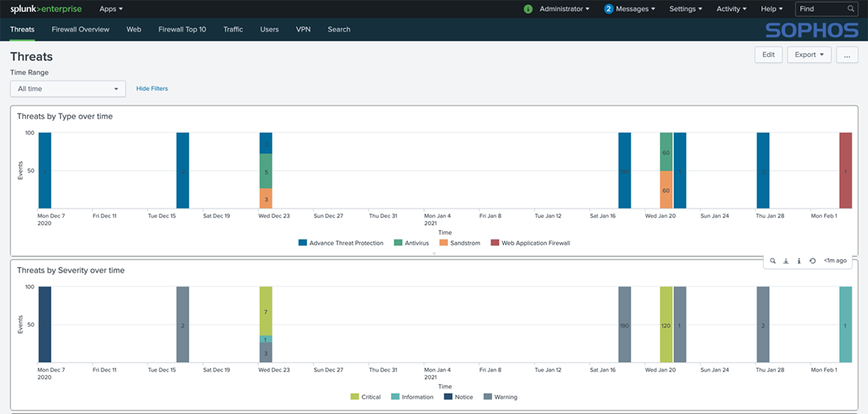The height and width of the screenshot is (414, 868).
Task: Expand the All time range dropdown
Action: point(68,89)
